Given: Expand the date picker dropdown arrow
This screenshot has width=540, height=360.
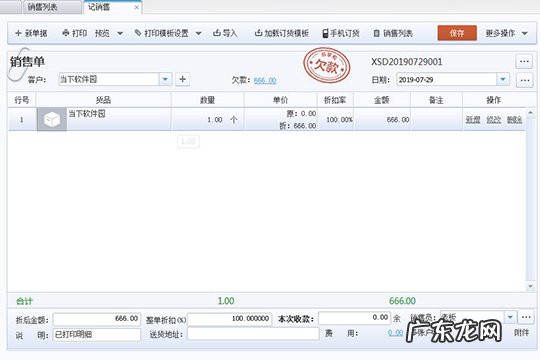Looking at the screenshot, I should pyautogui.click(x=503, y=80).
